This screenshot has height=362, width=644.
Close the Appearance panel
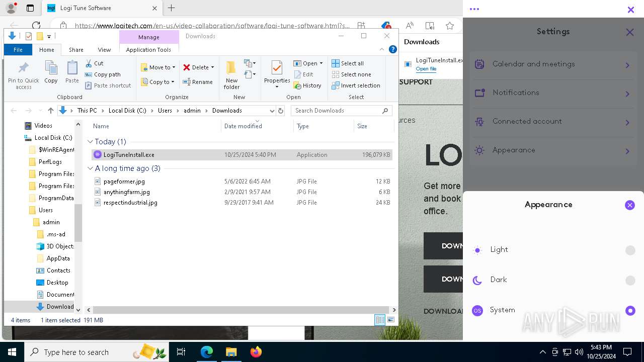coord(629,205)
